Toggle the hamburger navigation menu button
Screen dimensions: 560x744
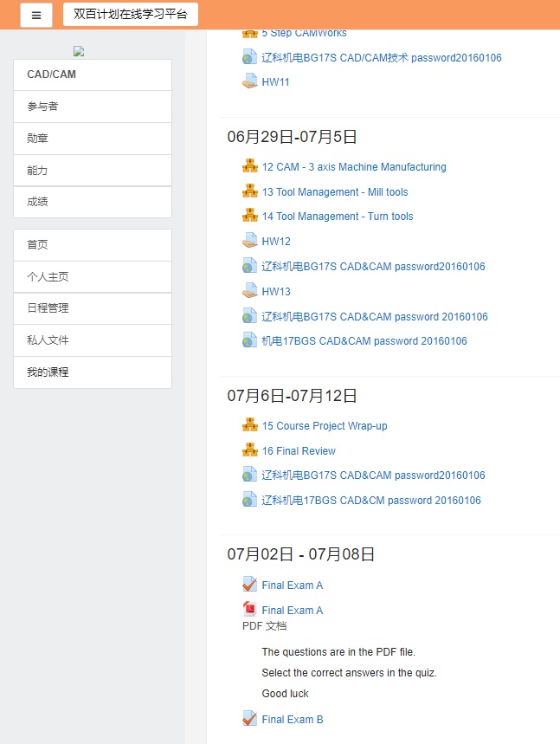click(x=36, y=15)
